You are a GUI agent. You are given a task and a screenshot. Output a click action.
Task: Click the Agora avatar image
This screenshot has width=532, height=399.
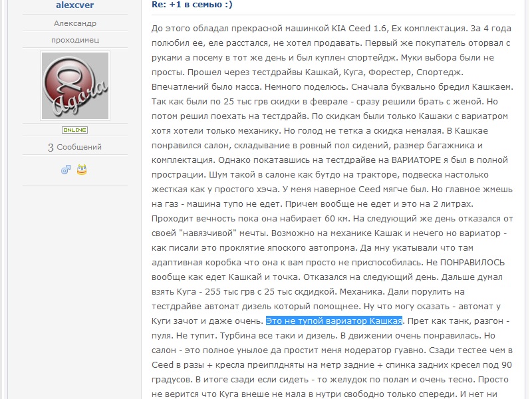pos(75,86)
